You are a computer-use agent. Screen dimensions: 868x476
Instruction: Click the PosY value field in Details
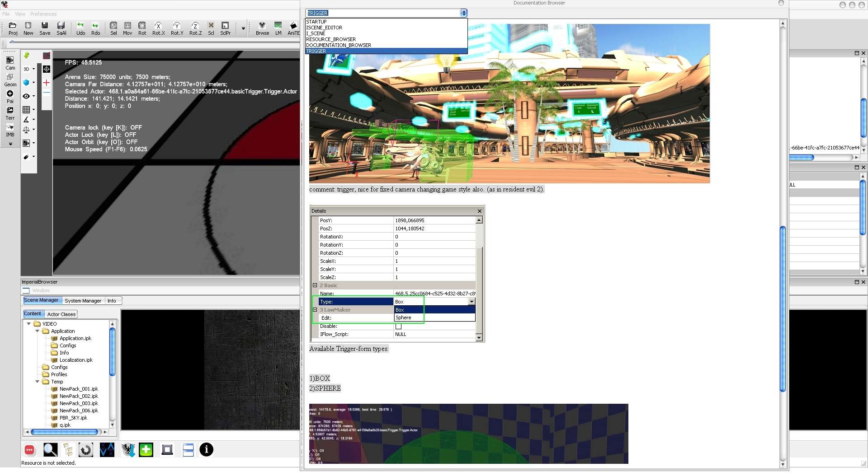click(x=434, y=220)
